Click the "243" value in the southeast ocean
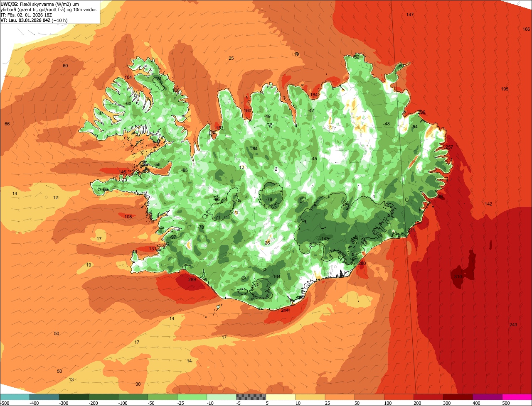 [513, 325]
